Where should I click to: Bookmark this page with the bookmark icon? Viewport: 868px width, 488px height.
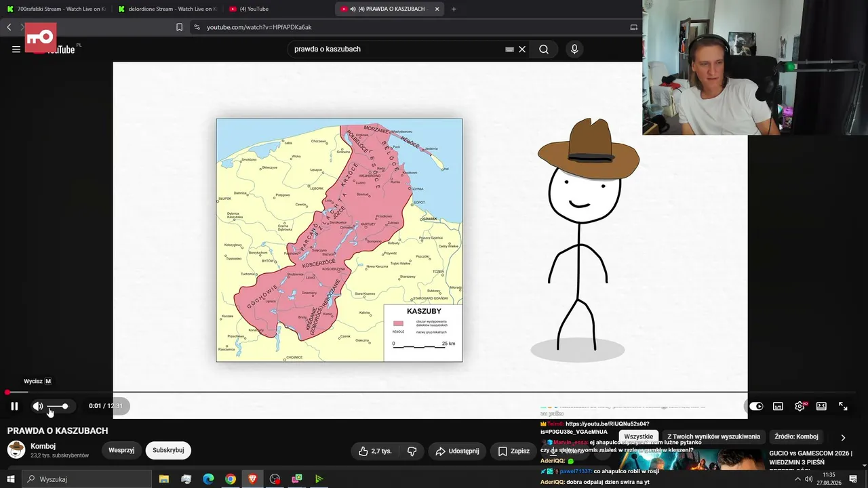(179, 27)
